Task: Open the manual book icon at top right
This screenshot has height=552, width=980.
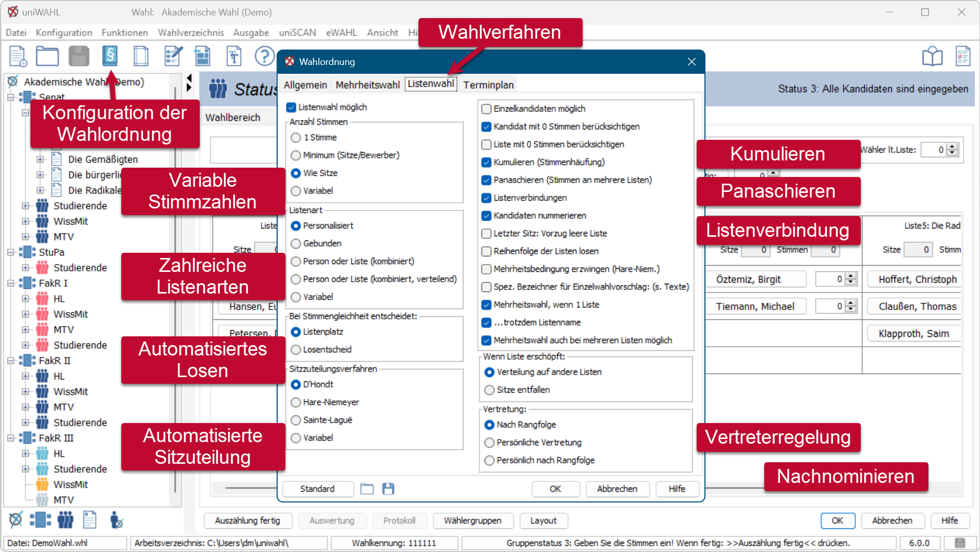Action: (932, 56)
